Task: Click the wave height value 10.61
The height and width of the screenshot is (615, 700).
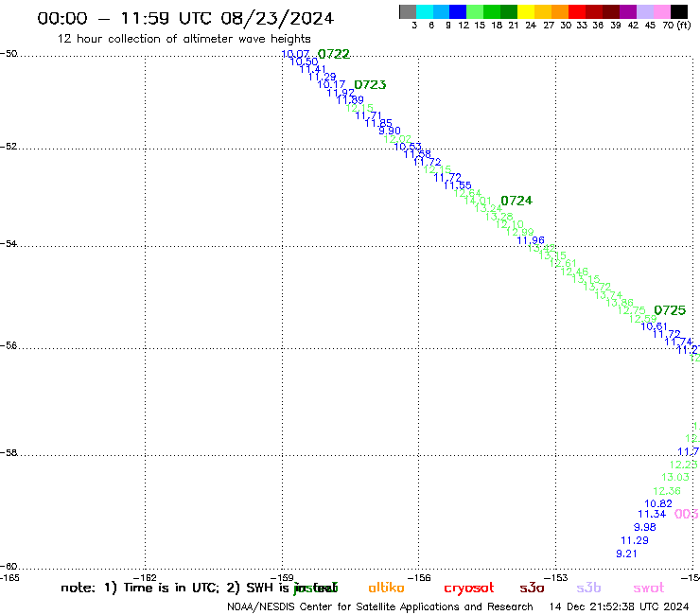Action: (x=654, y=326)
